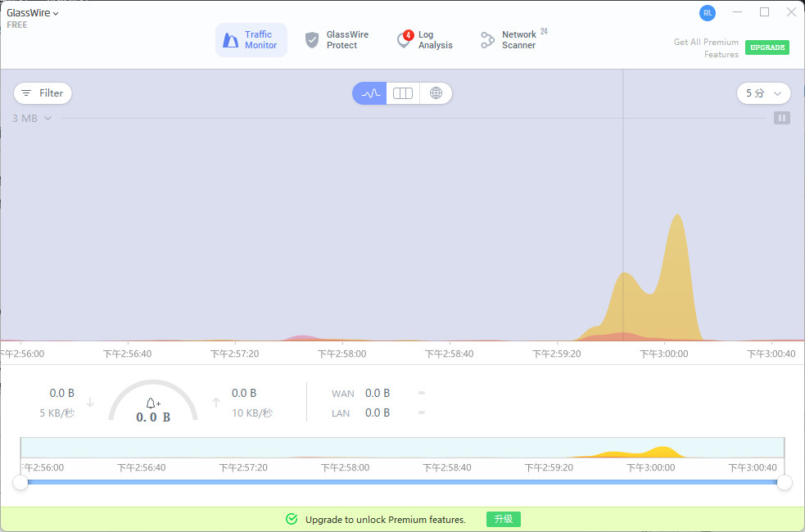Select the line graph view icon

click(370, 93)
